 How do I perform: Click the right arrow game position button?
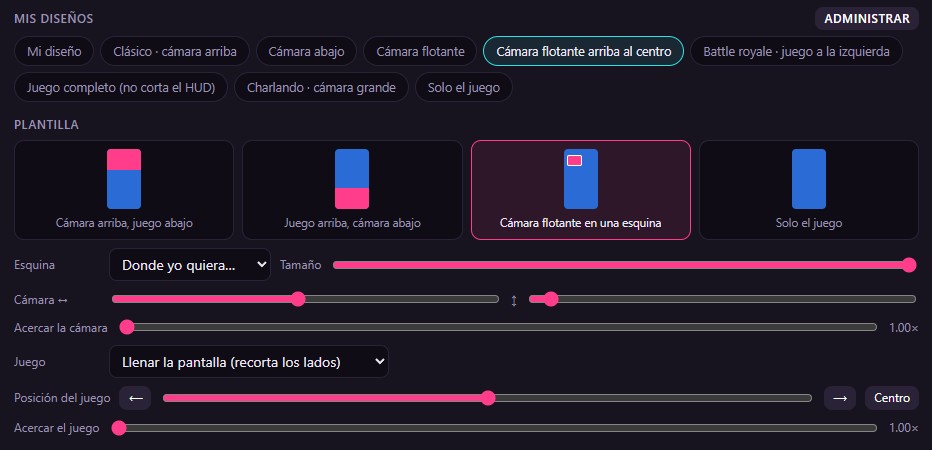tap(839, 398)
